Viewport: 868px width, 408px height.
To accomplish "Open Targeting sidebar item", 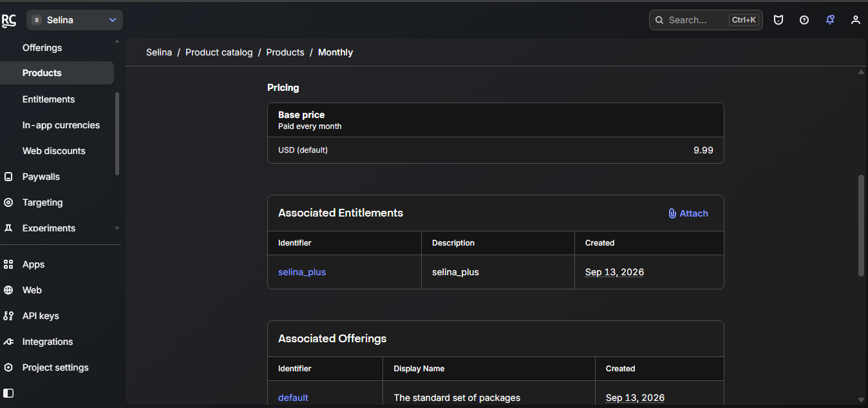I will pyautogui.click(x=42, y=202).
